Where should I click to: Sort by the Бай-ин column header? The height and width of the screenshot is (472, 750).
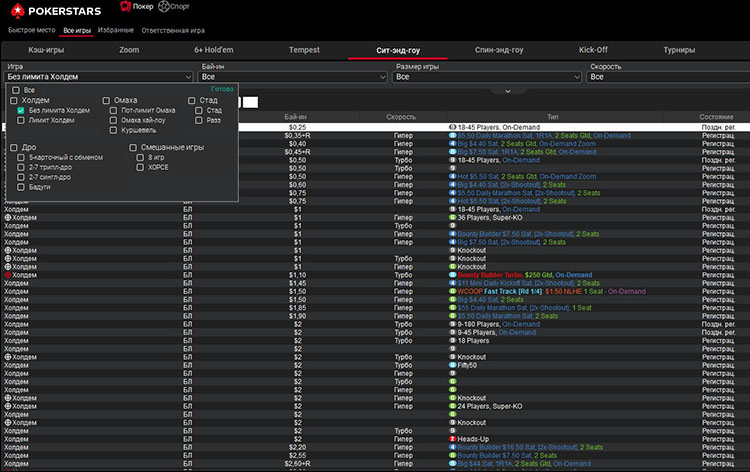pyautogui.click(x=296, y=117)
